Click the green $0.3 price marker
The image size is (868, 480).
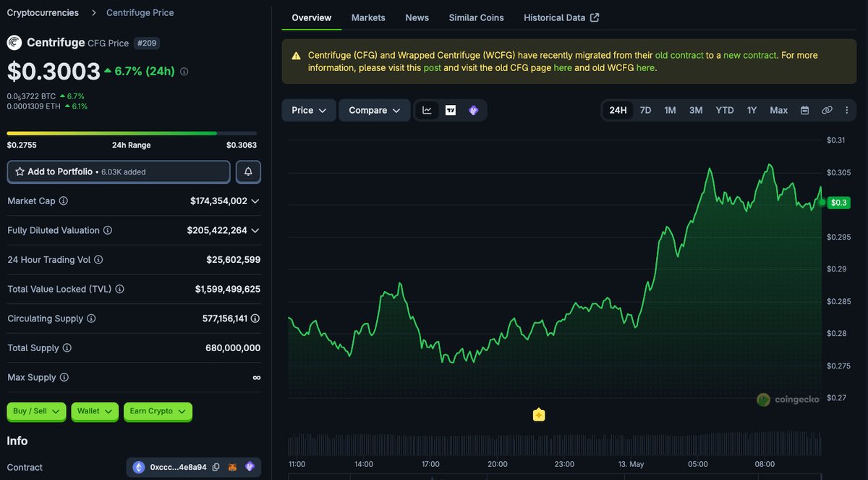[838, 203]
